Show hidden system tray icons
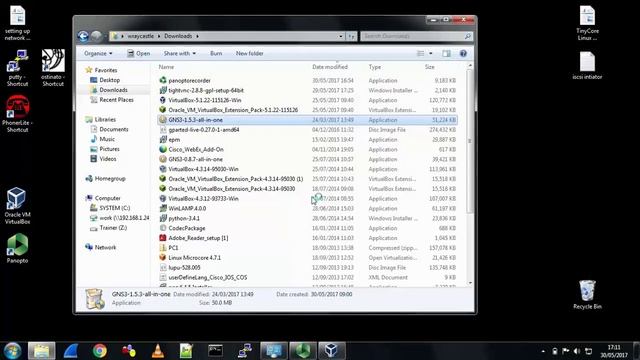Viewport: 640px width, 360px height. click(x=543, y=351)
